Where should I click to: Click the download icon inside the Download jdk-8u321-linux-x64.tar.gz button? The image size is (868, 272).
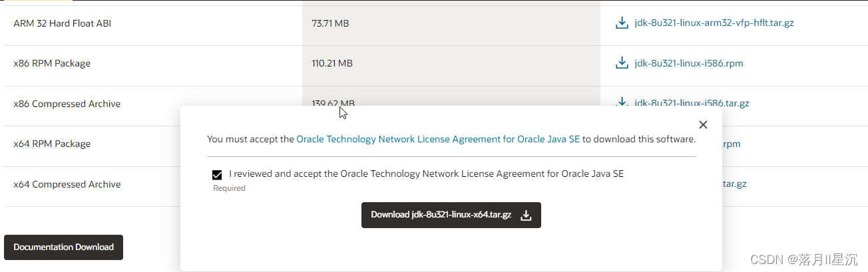click(x=526, y=215)
